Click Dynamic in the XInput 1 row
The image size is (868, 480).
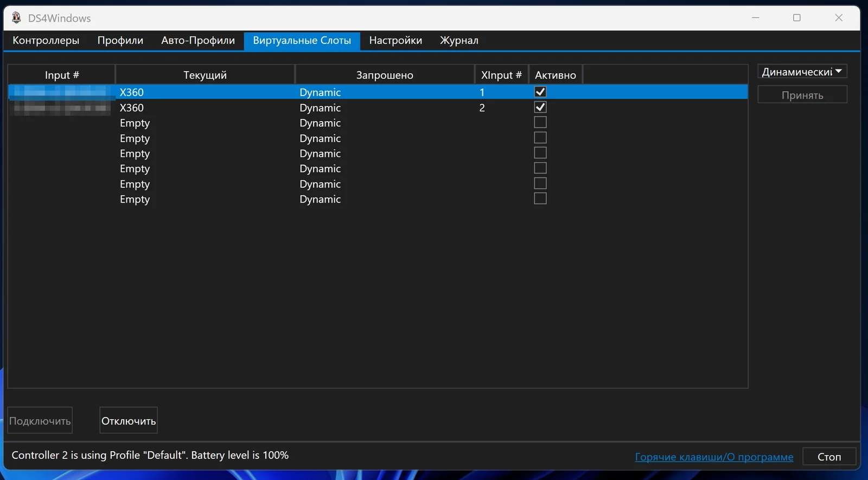[x=320, y=92]
